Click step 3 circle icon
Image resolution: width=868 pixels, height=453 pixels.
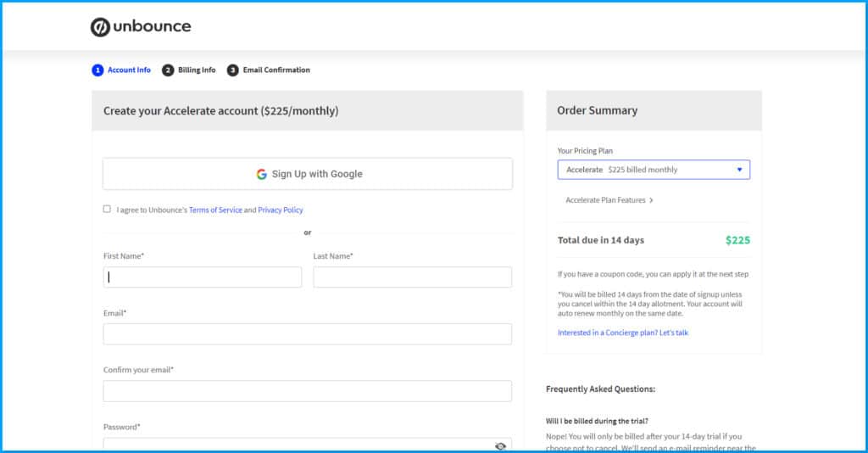point(232,70)
